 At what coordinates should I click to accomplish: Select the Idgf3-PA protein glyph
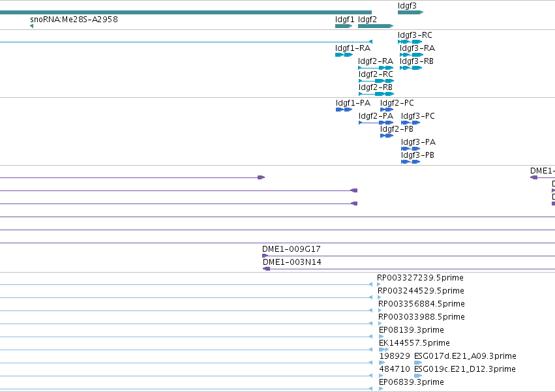point(411,149)
